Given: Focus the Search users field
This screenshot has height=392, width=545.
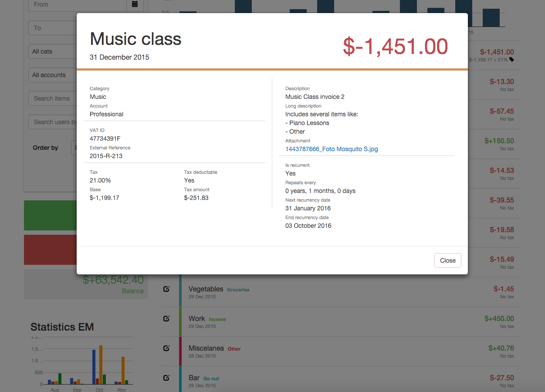Looking at the screenshot, I should click(x=53, y=122).
